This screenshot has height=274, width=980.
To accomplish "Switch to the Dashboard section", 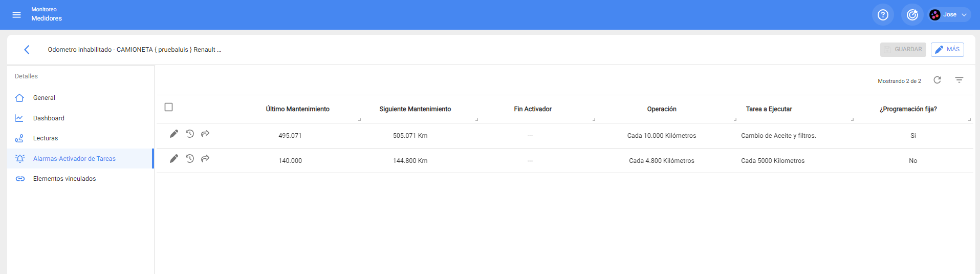I will [49, 118].
